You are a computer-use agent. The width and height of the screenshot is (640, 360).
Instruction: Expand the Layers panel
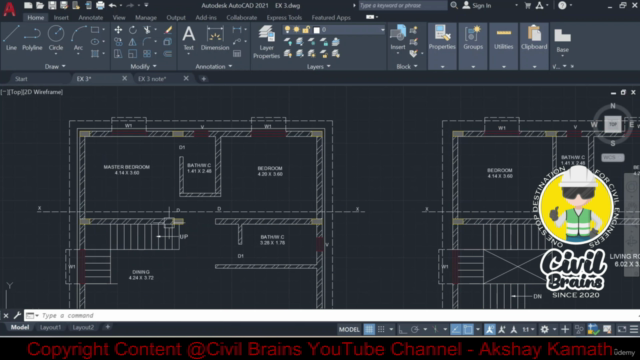point(318,67)
